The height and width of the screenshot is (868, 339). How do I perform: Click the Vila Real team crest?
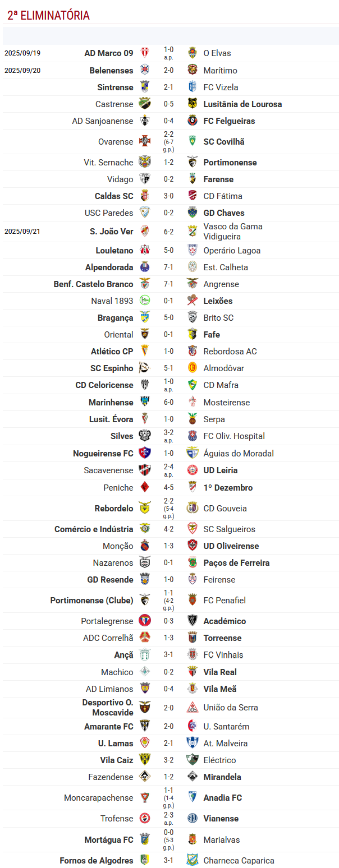(193, 672)
